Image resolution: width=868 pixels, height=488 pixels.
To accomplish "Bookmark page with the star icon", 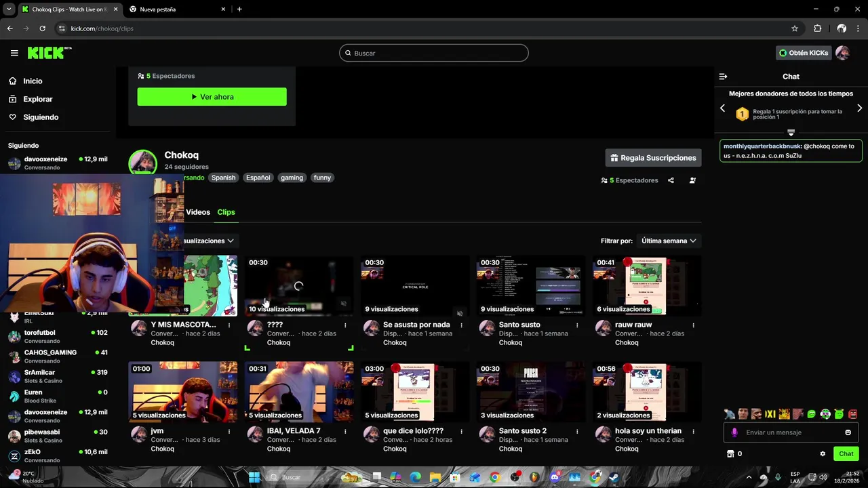I will pos(795,28).
